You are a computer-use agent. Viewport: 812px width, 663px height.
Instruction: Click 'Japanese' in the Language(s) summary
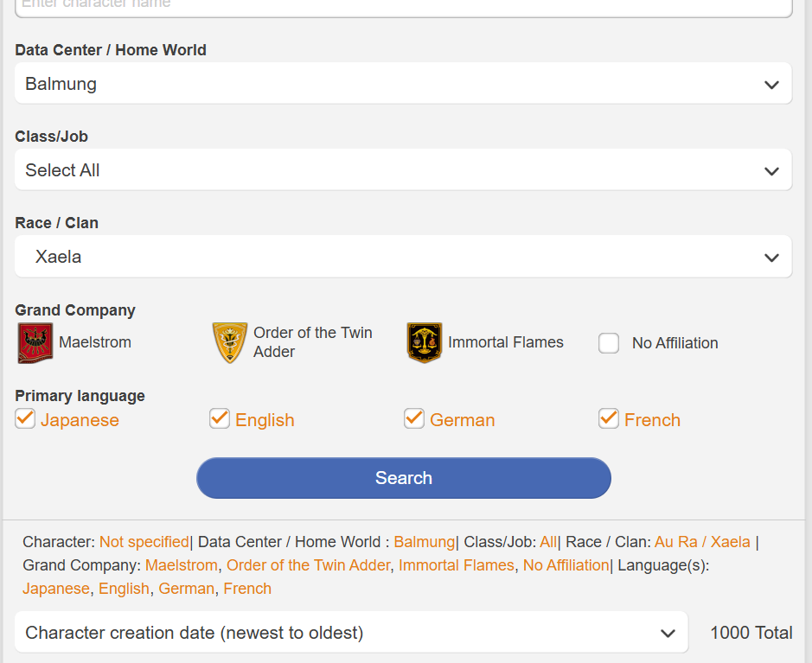56,589
